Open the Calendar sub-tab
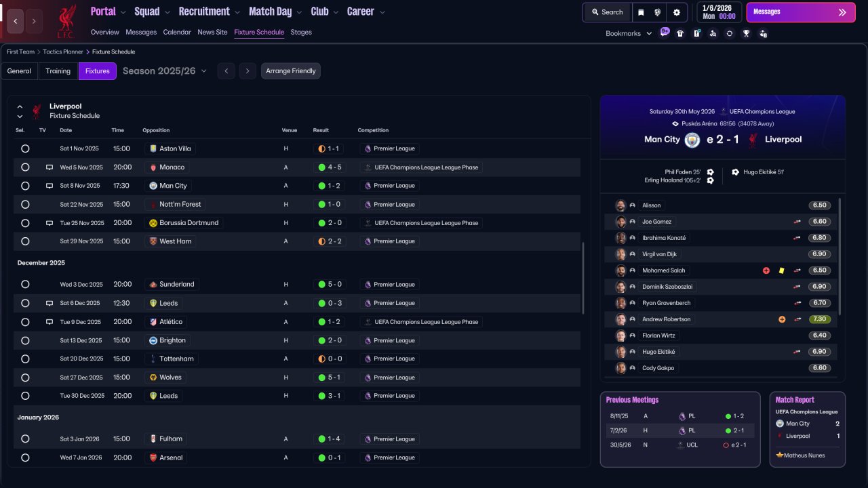Screen dimensions: 868x488 (x=177, y=32)
